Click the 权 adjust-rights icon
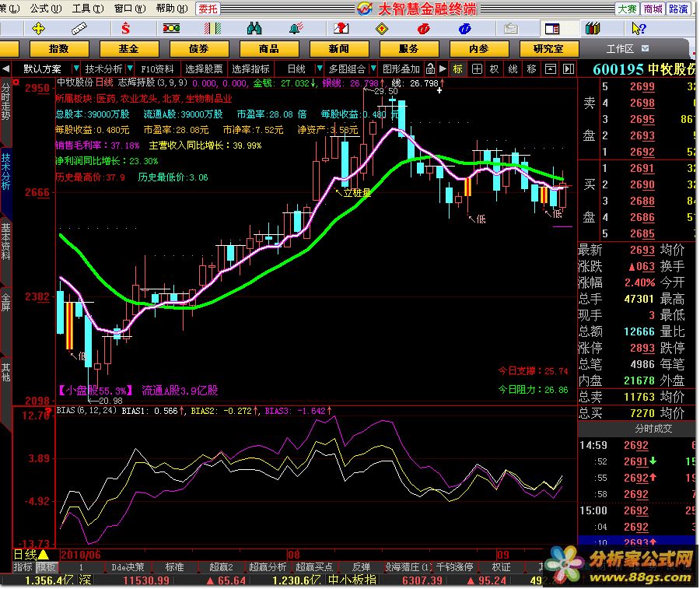 [x=494, y=69]
